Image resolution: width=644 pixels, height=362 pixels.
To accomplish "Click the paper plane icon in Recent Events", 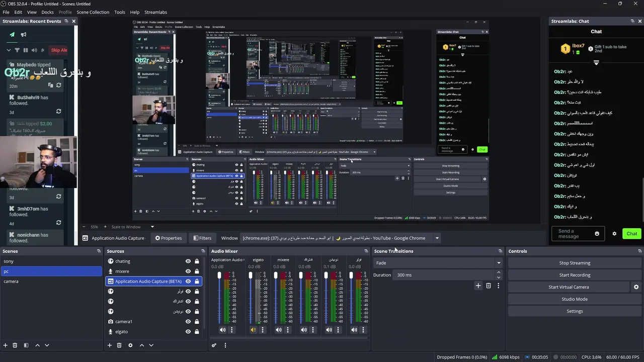I will click(12, 35).
